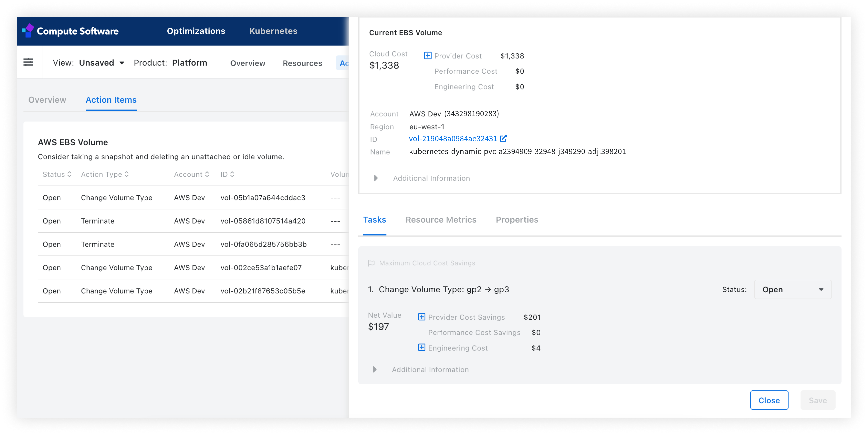This screenshot has width=868, height=435.
Task: Select row vol-002ce53a1b1aefe07
Action: pyautogui.click(x=193, y=268)
